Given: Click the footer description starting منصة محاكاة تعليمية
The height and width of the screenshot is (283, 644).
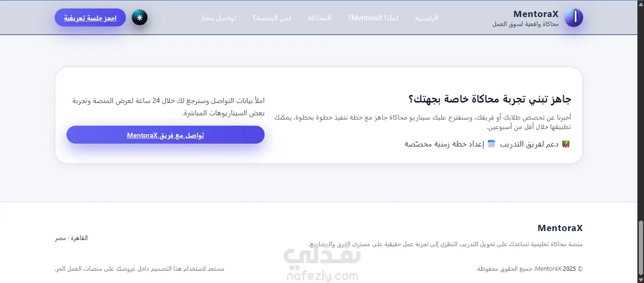Looking at the screenshot, I should click(446, 244).
